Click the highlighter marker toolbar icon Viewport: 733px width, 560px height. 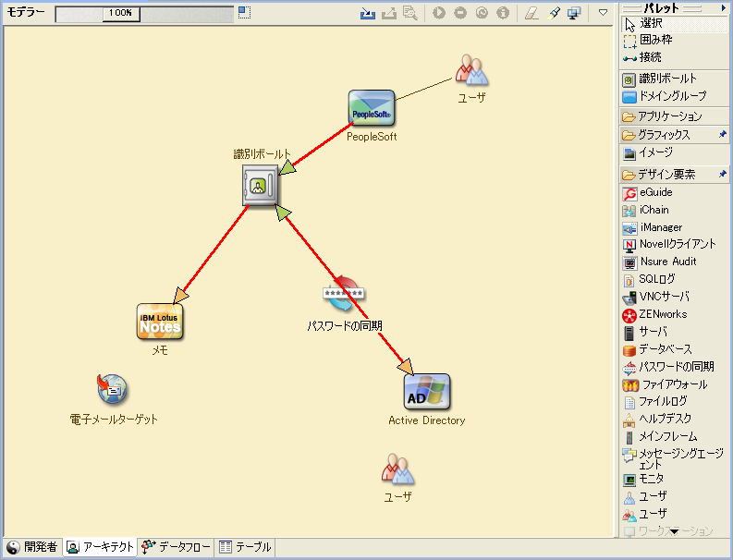553,13
